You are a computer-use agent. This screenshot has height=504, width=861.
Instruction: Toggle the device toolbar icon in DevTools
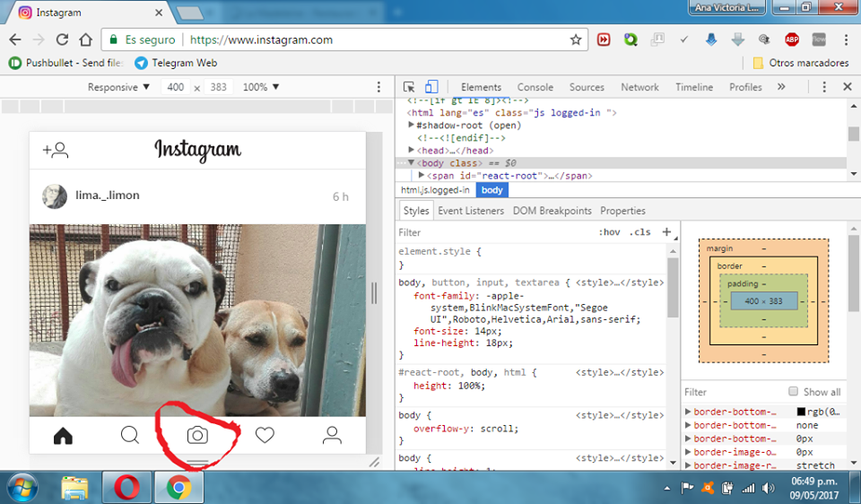click(431, 87)
